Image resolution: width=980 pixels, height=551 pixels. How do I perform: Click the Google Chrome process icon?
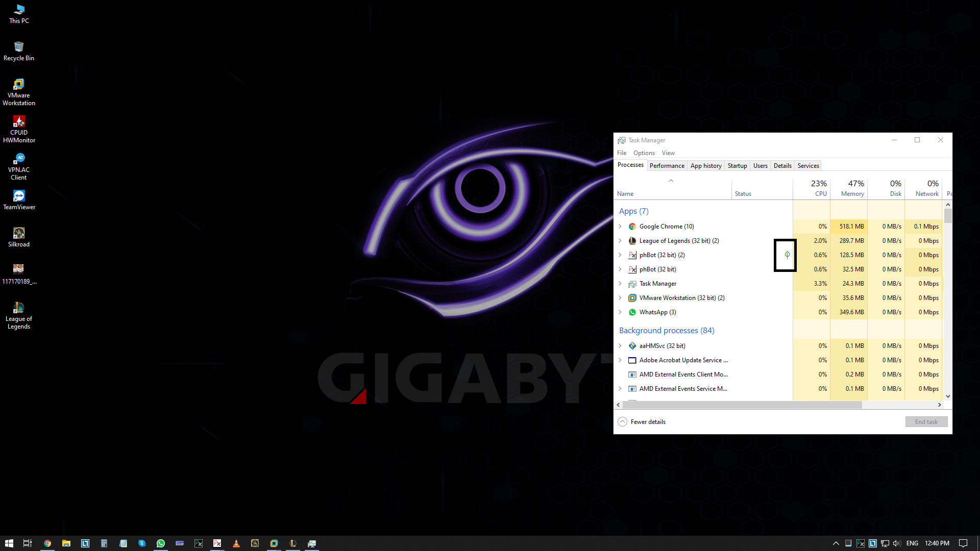pyautogui.click(x=632, y=227)
